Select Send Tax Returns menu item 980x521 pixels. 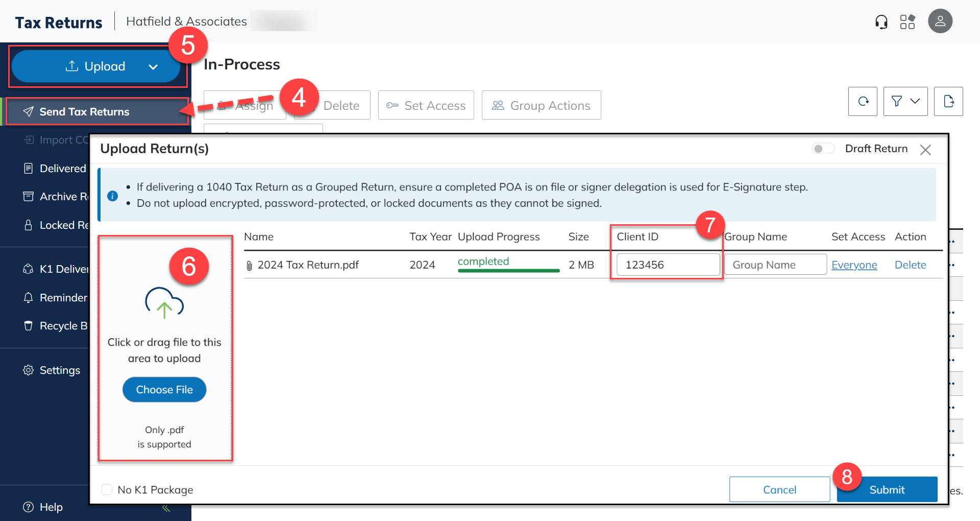click(x=84, y=112)
